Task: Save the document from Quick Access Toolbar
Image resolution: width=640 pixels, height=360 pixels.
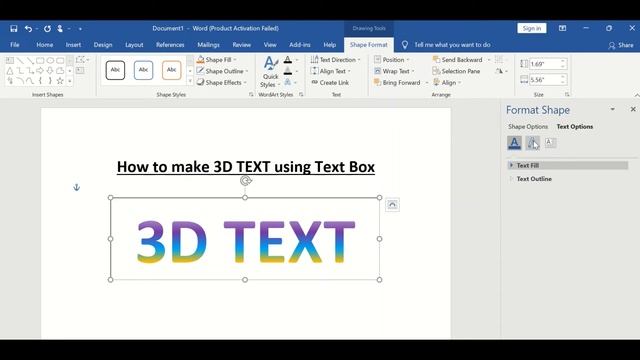Action: tap(13, 29)
